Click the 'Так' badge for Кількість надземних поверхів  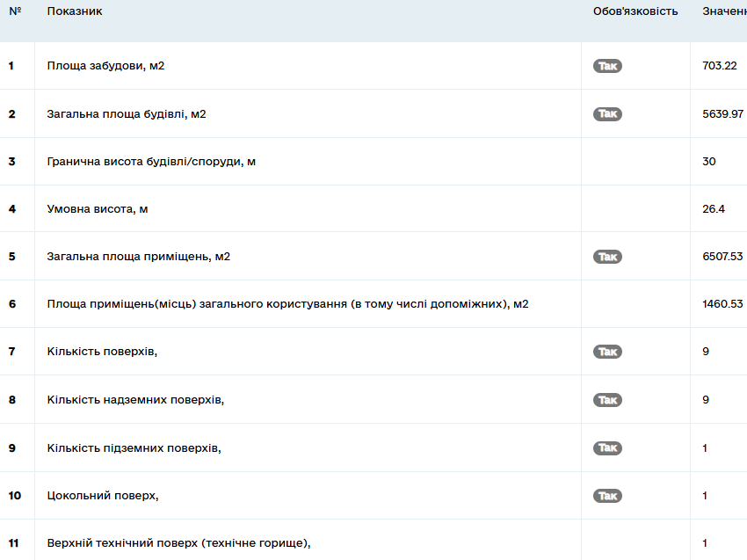607,400
